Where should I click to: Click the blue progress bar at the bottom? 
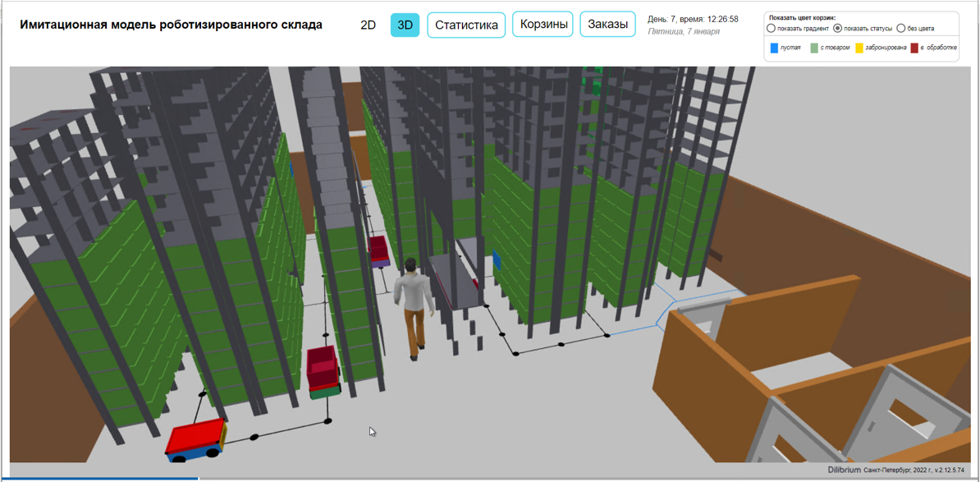pos(98,478)
